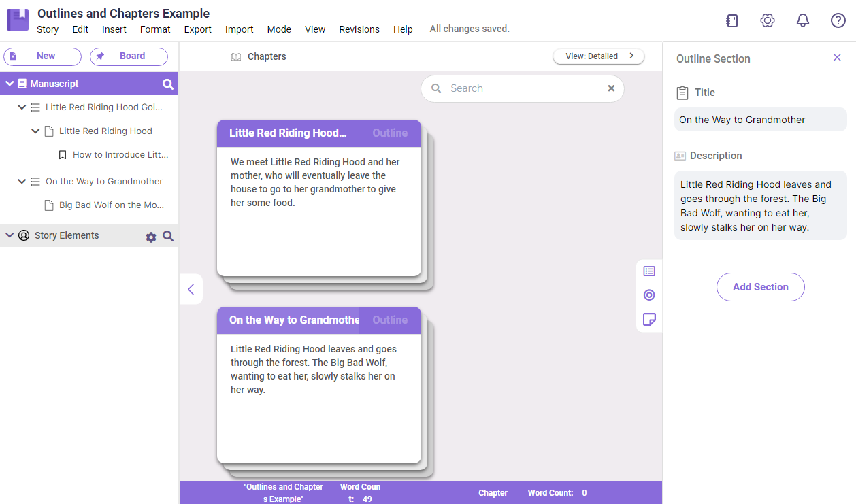The image size is (856, 504).
Task: Open the outline list view icon
Action: [649, 271]
